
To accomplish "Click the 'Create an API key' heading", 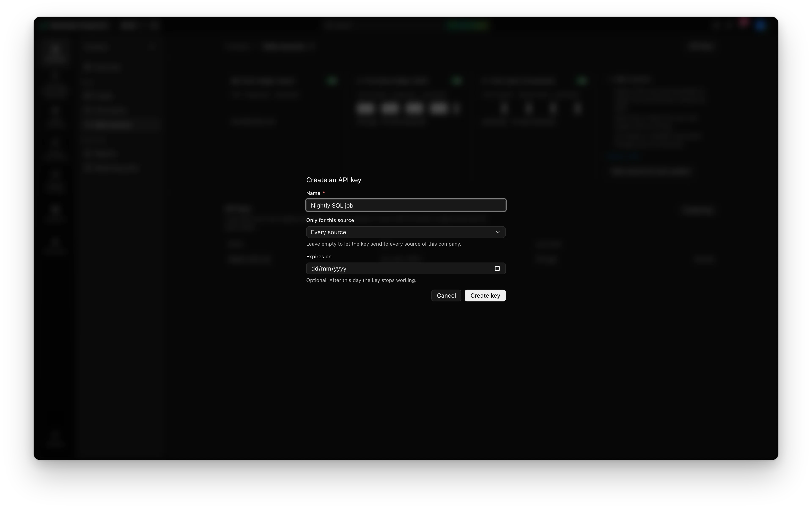I will coord(333,180).
